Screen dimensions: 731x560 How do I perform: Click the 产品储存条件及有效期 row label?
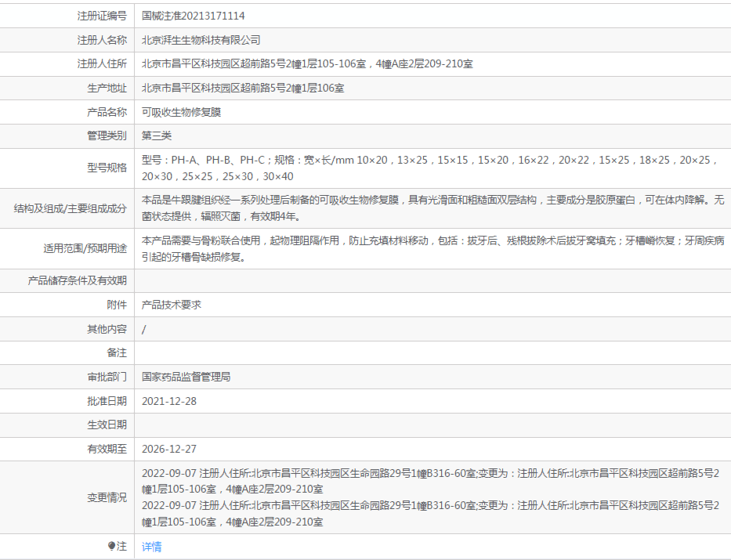coord(78,280)
